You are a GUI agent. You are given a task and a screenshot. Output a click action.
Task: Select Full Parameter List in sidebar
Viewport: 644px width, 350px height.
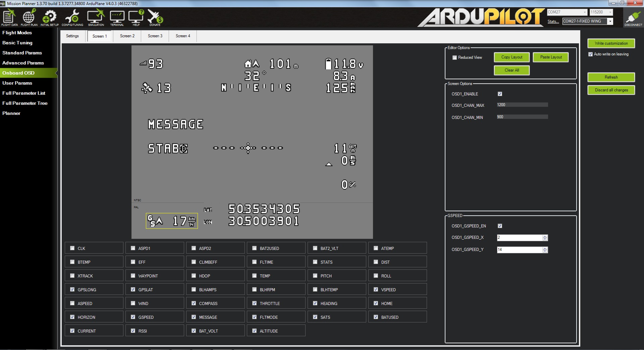24,93
